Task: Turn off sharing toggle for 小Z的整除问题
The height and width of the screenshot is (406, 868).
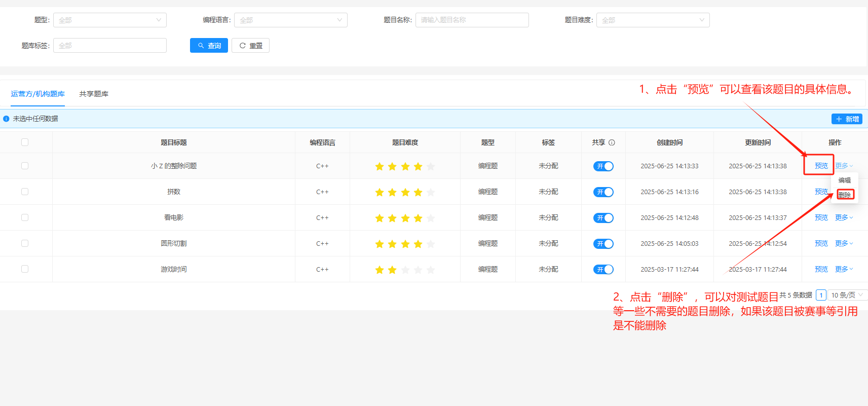Action: [x=603, y=166]
